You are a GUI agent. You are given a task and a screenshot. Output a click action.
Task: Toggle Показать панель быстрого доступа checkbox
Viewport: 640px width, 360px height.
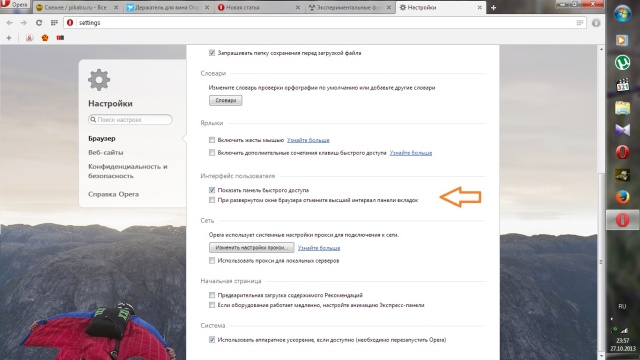tap(212, 190)
